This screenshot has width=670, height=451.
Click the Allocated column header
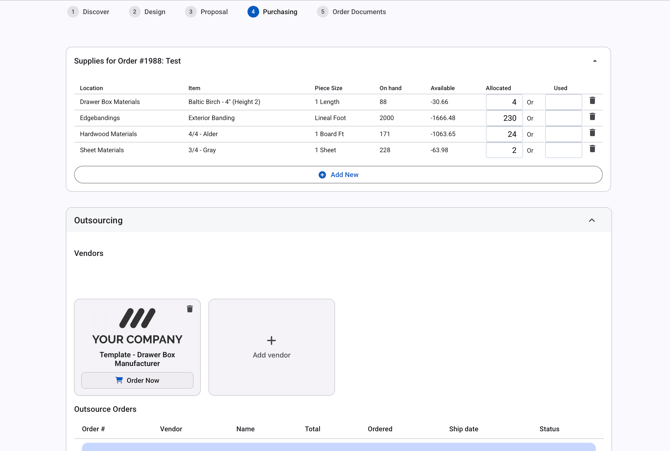coord(498,88)
